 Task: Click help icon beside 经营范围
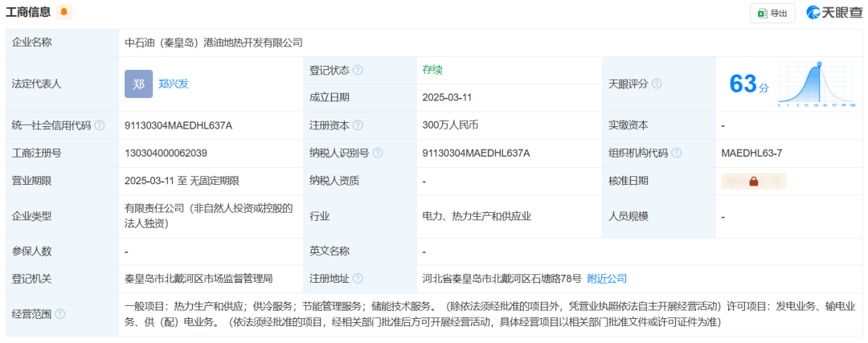click(59, 314)
